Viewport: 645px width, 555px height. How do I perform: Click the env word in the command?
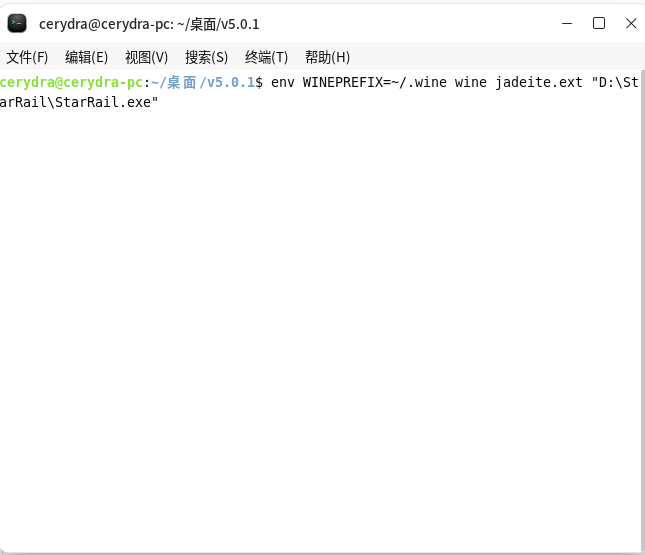coord(283,83)
